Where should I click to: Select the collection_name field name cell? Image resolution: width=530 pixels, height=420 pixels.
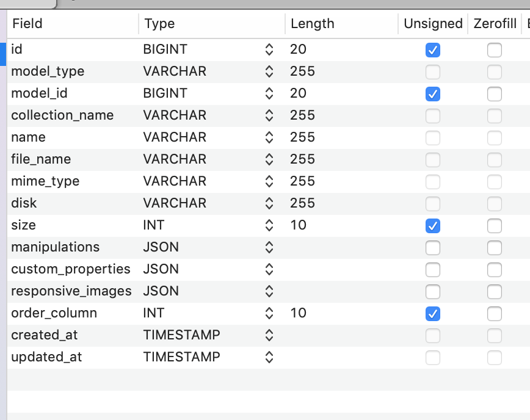pyautogui.click(x=62, y=115)
